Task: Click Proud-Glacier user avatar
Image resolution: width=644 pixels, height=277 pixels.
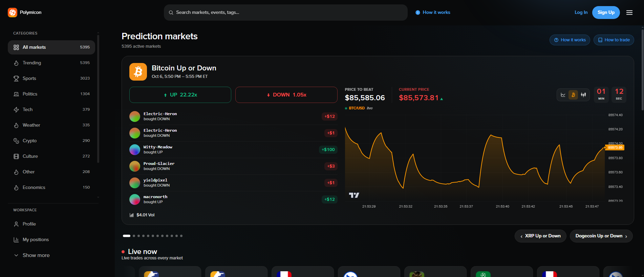Action: [x=135, y=166]
